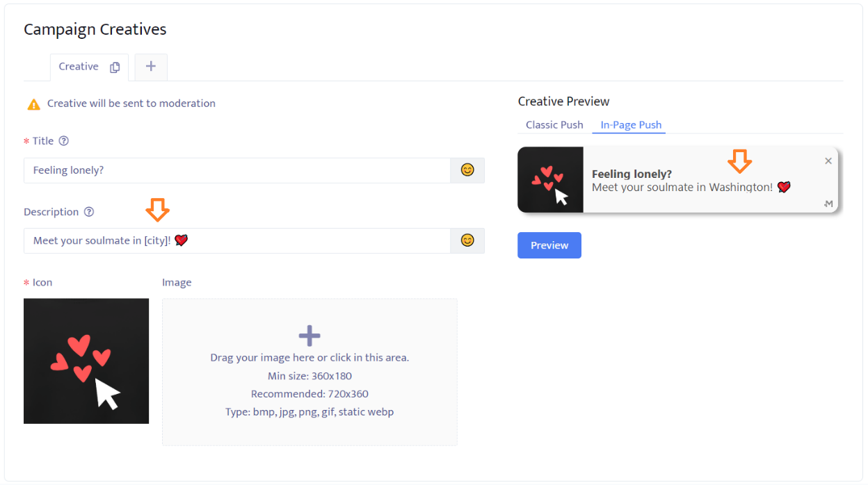Image resolution: width=868 pixels, height=485 pixels.
Task: Switch to the Classic Push preview tab
Action: click(554, 125)
